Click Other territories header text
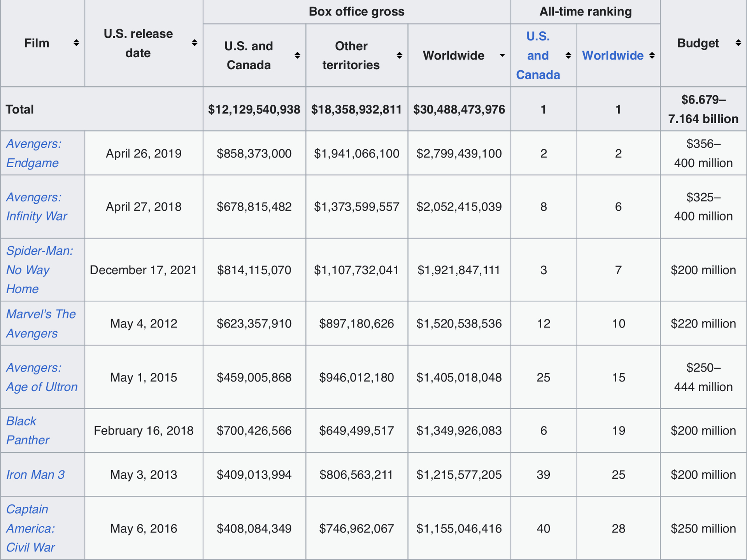Screen dimensions: 747x560 tap(351, 55)
